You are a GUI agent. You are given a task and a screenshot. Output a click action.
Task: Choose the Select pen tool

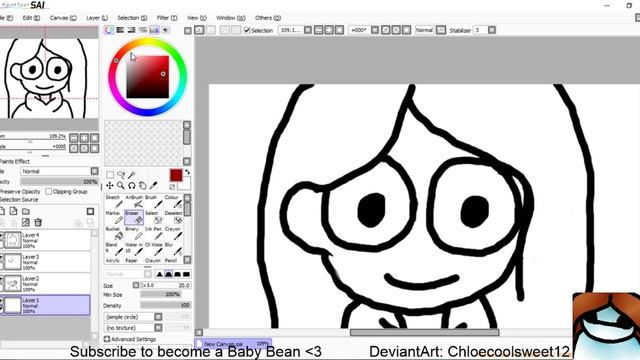point(153,217)
